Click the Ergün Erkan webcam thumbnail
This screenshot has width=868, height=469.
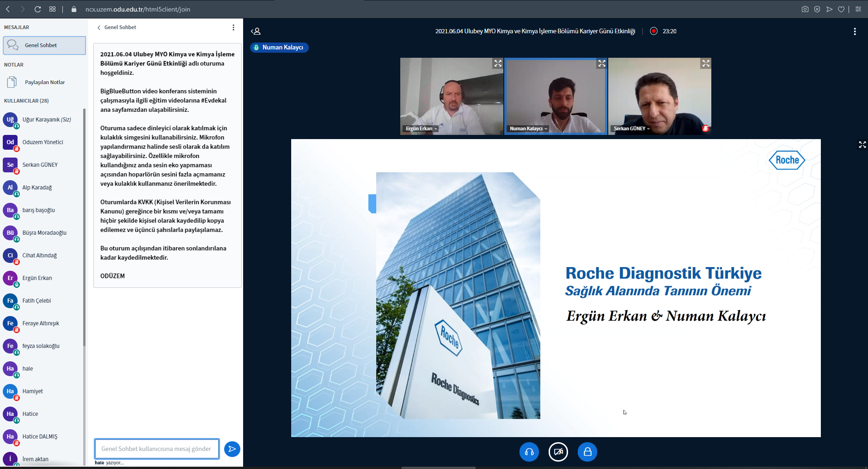[452, 96]
